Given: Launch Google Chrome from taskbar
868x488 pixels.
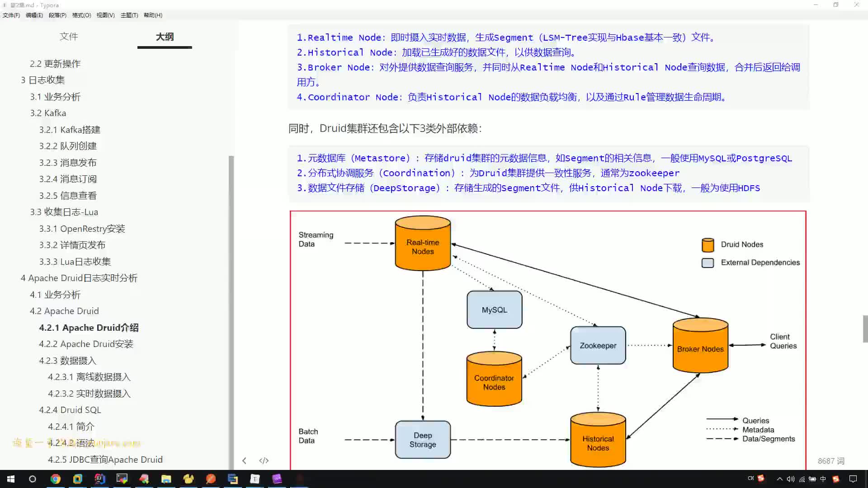Looking at the screenshot, I should [55, 479].
